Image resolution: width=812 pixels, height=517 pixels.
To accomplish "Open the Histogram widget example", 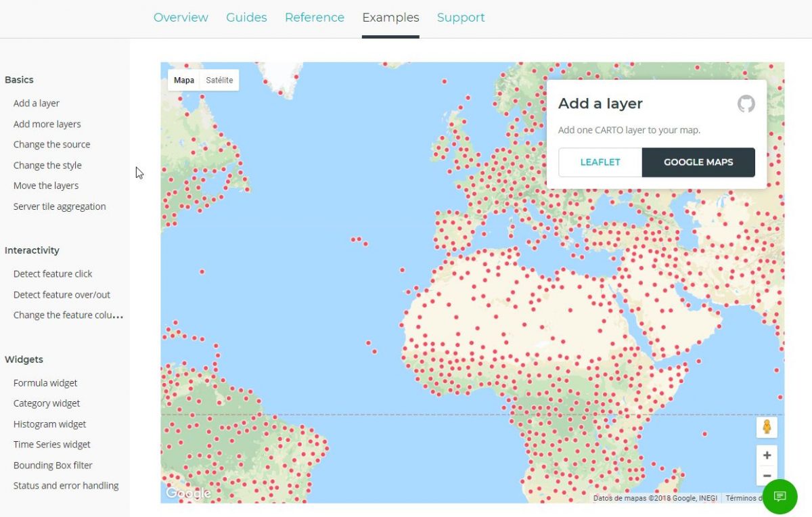I will coord(49,424).
